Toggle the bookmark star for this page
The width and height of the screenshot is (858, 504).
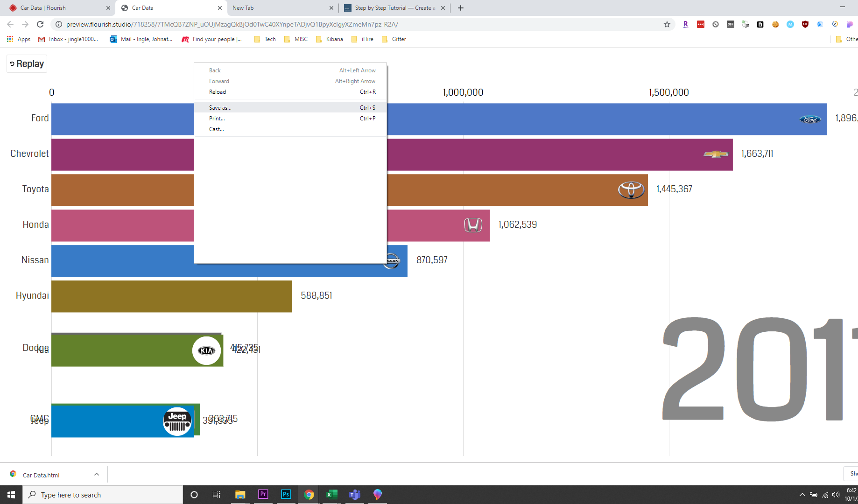point(667,24)
